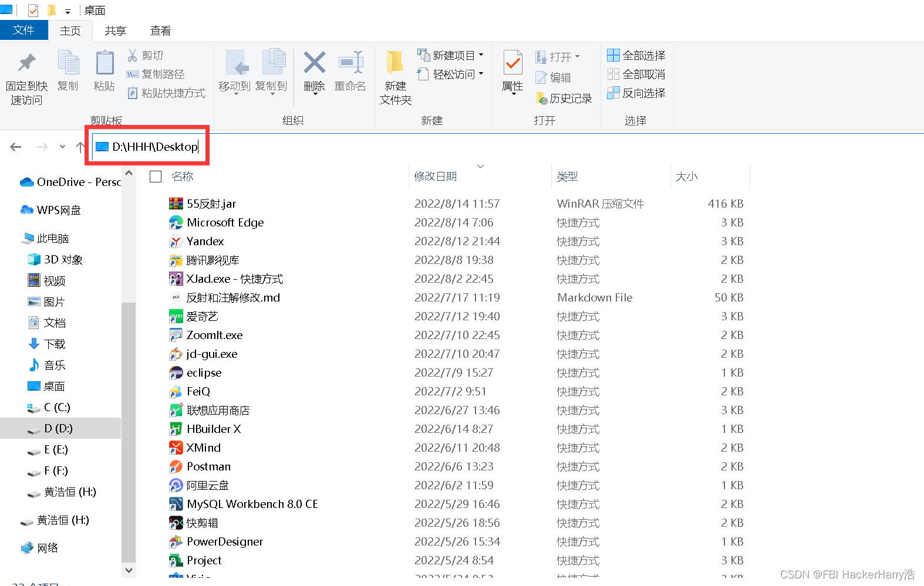Open the File (文件) tab
Screen dimensions: 924x586
pyautogui.click(x=23, y=31)
